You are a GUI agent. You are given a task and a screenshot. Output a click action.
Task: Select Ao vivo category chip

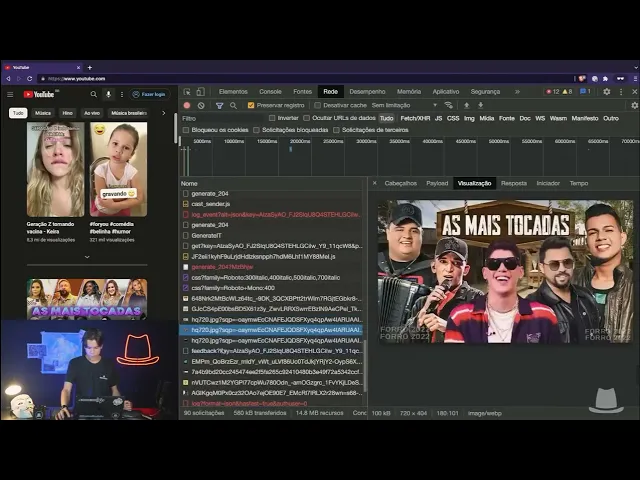coord(92,113)
